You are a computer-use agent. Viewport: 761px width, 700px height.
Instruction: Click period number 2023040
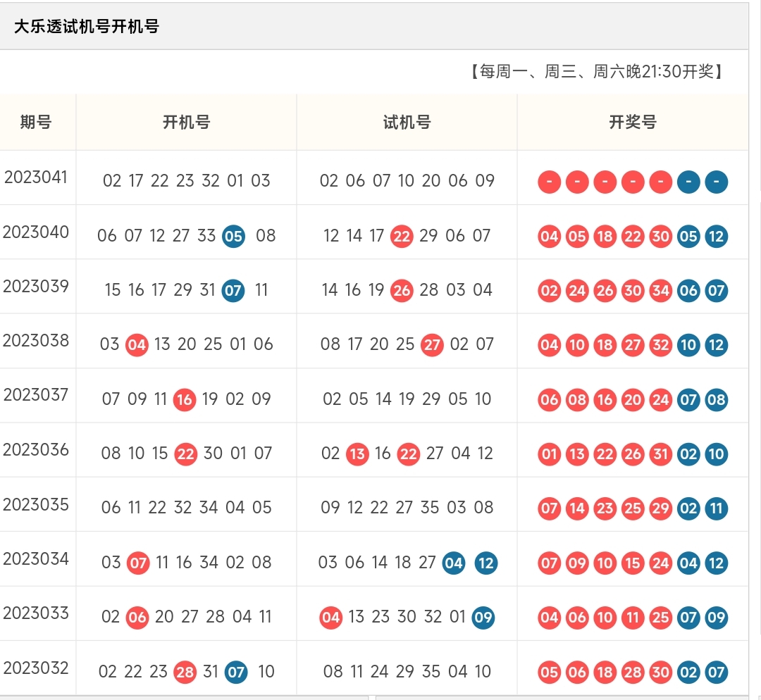[36, 232]
